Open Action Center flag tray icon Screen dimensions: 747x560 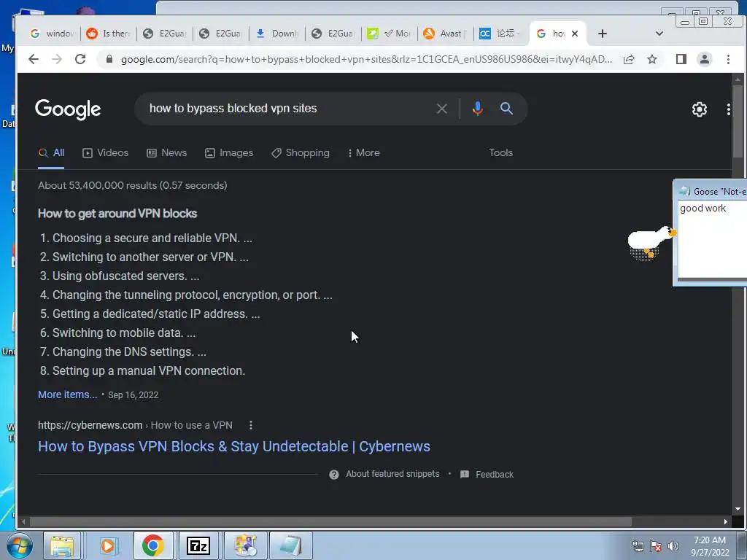pos(656,546)
